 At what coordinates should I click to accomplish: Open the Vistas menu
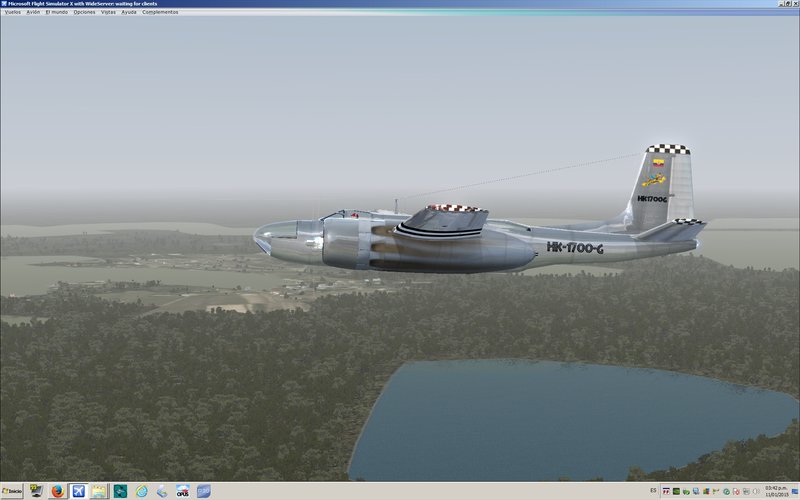[108, 12]
